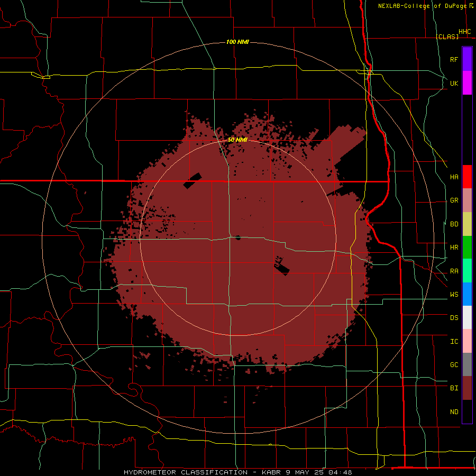Click the 100 NMI range ring label
This screenshot has height=476, width=476.
click(x=237, y=42)
